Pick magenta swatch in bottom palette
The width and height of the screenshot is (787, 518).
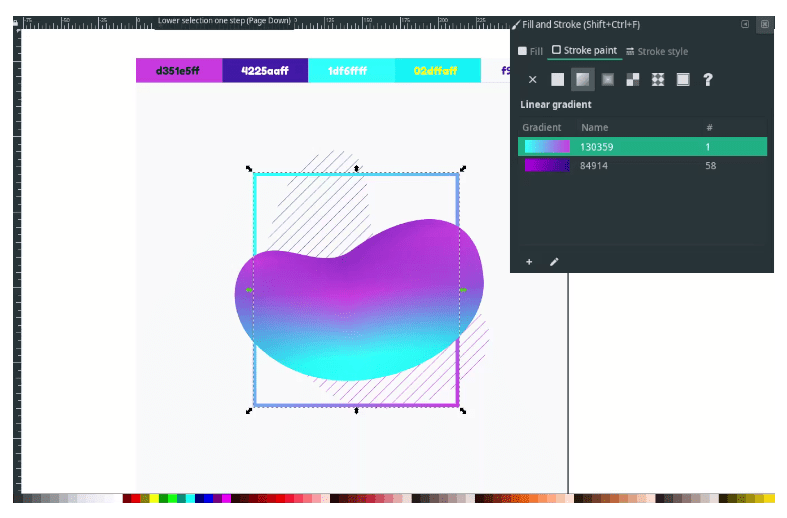click(x=226, y=498)
